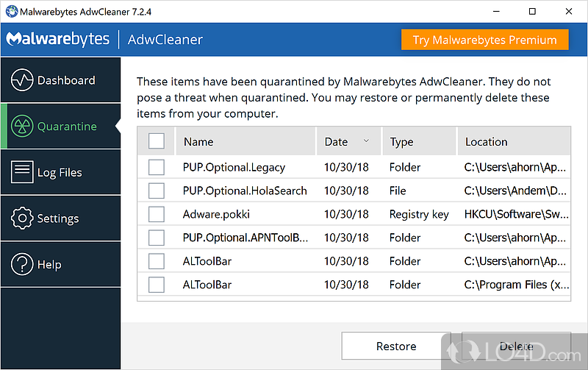Tick the Adware.pokki row checkbox
588x370 pixels.
[156, 214]
